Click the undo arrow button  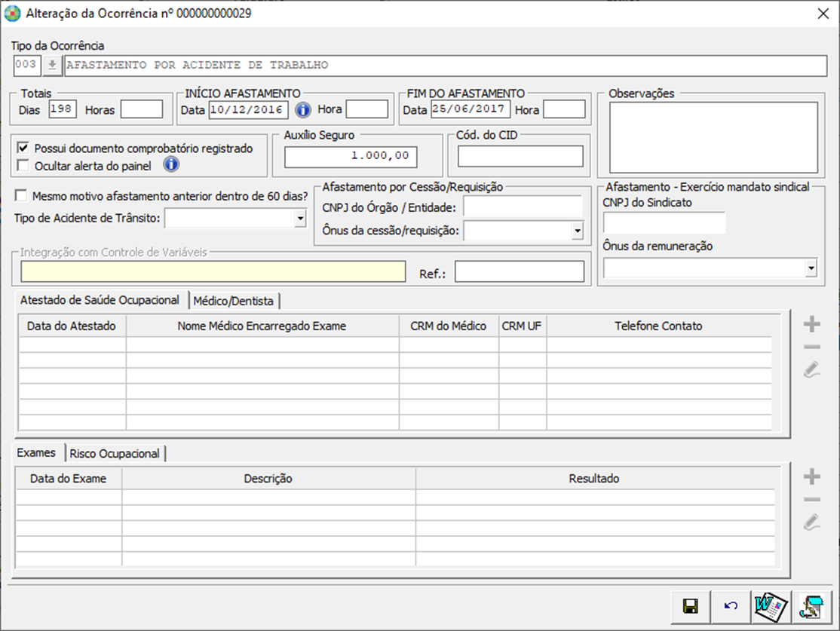pos(731,606)
